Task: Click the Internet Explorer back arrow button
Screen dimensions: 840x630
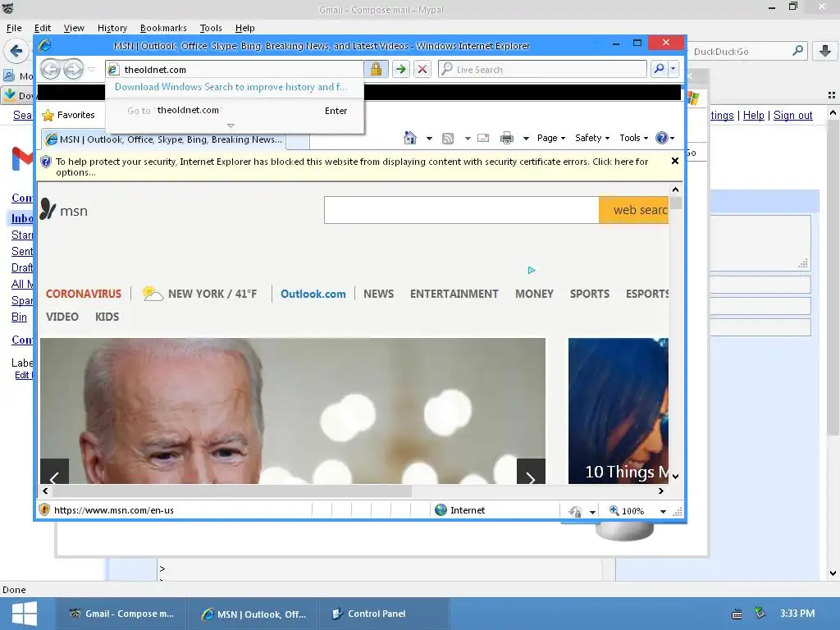Action: [50, 69]
